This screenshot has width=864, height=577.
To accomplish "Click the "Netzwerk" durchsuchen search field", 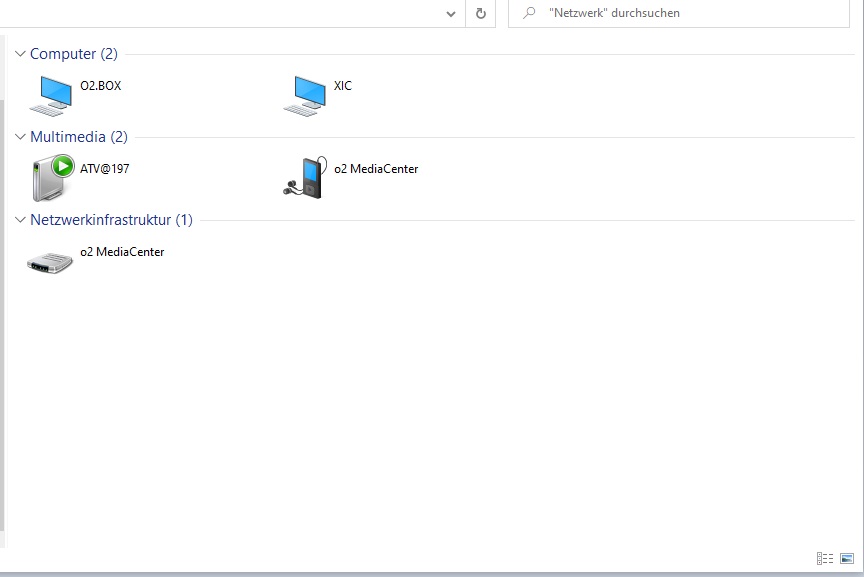I will pyautogui.click(x=678, y=13).
